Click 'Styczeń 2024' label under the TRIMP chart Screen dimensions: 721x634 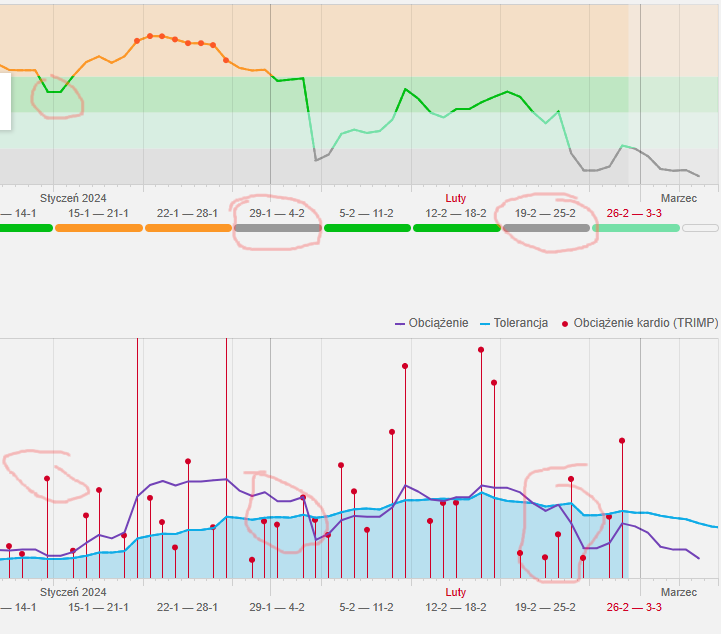point(73,592)
